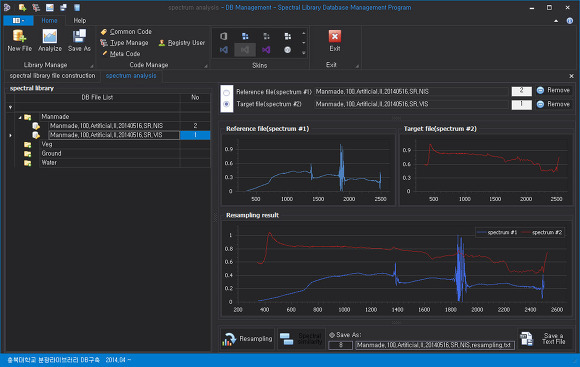The image size is (580, 367).
Task: Expand the skins gallery dropdown arrow
Action: tap(304, 53)
